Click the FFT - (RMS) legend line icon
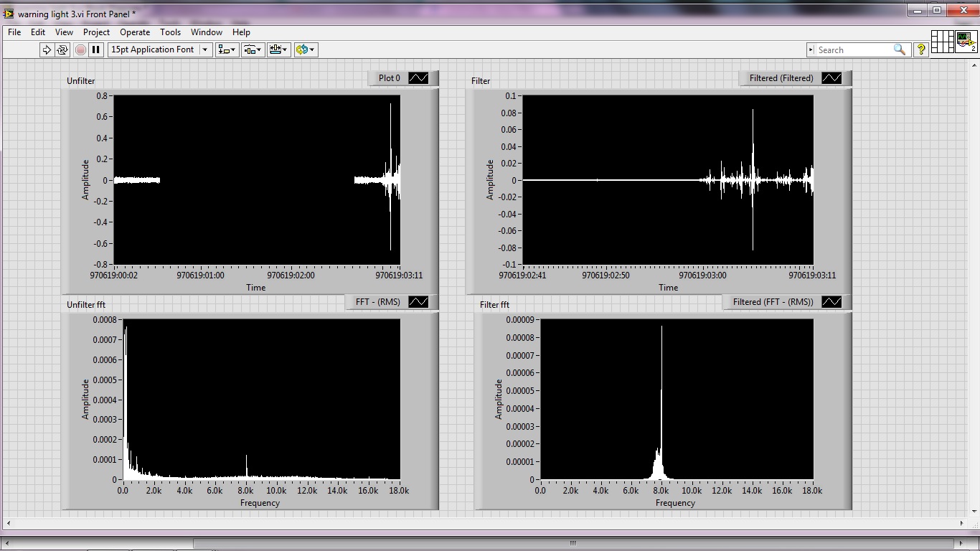The width and height of the screenshot is (980, 551). click(x=418, y=302)
